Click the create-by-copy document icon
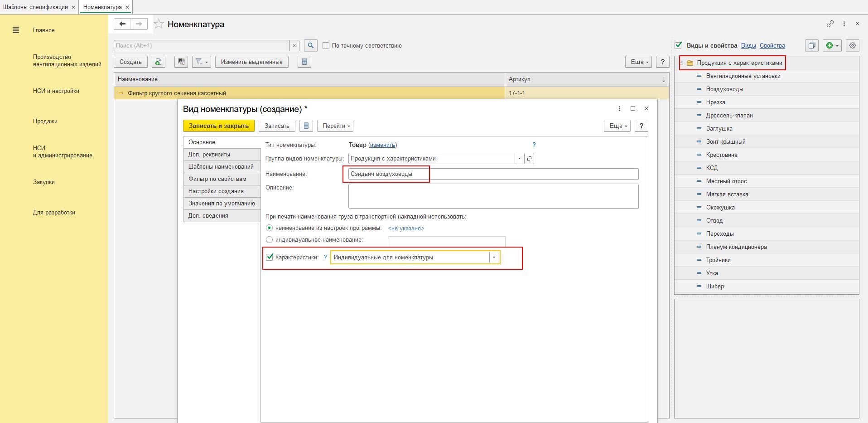Viewport: 868px width, 423px height. coord(159,62)
